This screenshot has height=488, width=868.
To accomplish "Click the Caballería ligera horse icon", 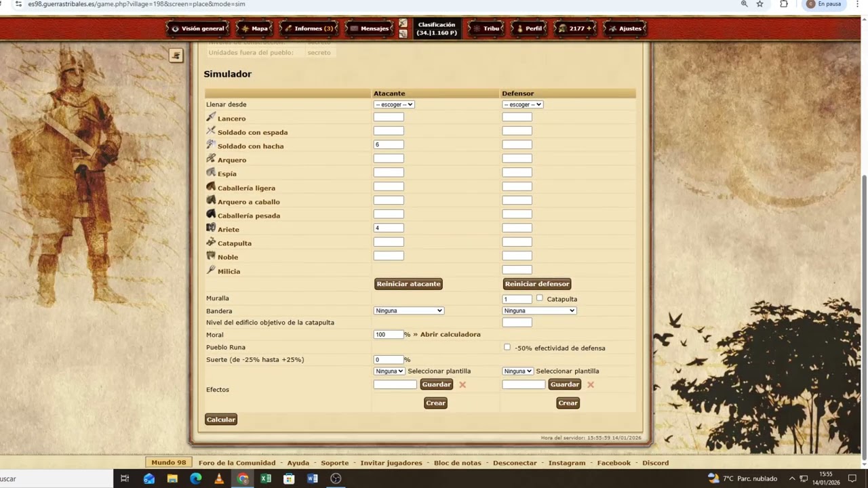I will click(211, 186).
